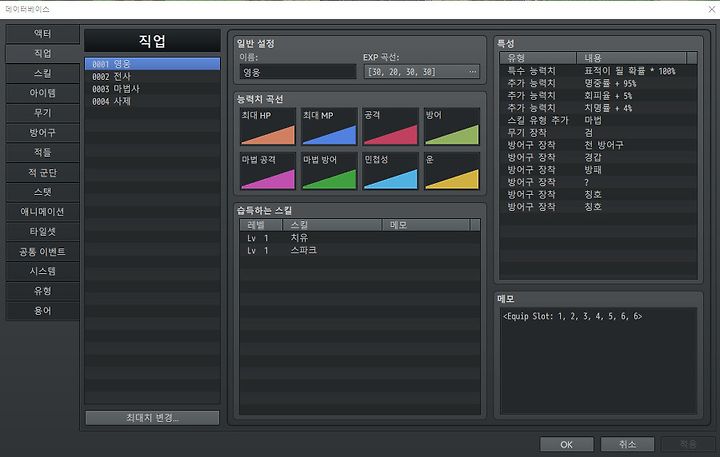
Task: Click the 레벨 column header
Action: coord(261,225)
